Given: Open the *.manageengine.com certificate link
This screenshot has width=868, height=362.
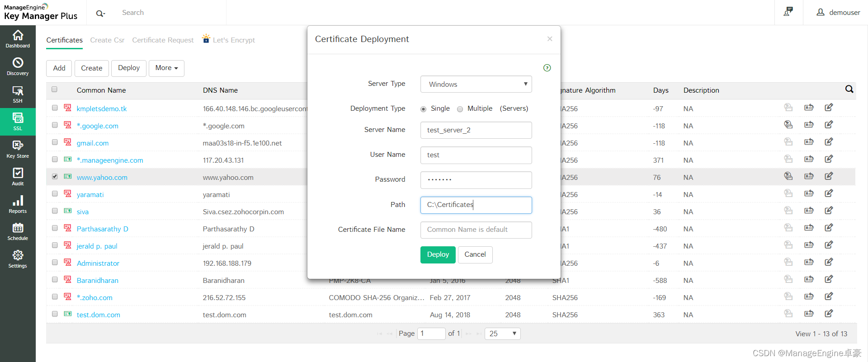Looking at the screenshot, I should [x=110, y=160].
